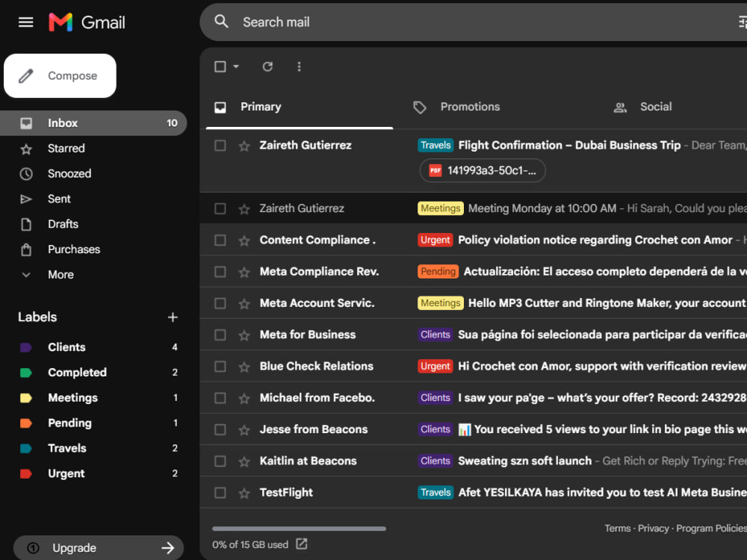This screenshot has width=747, height=560.
Task: Star the Content Compliance email
Action: pos(244,241)
